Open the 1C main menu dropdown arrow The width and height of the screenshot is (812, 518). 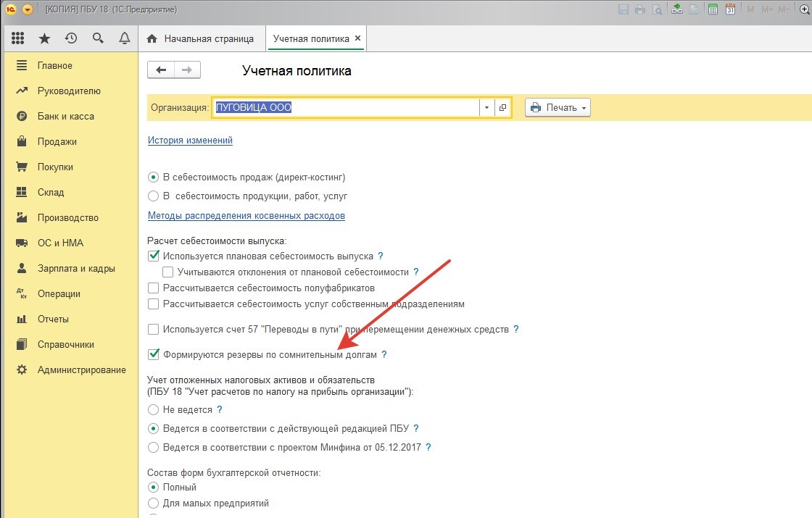click(x=28, y=9)
